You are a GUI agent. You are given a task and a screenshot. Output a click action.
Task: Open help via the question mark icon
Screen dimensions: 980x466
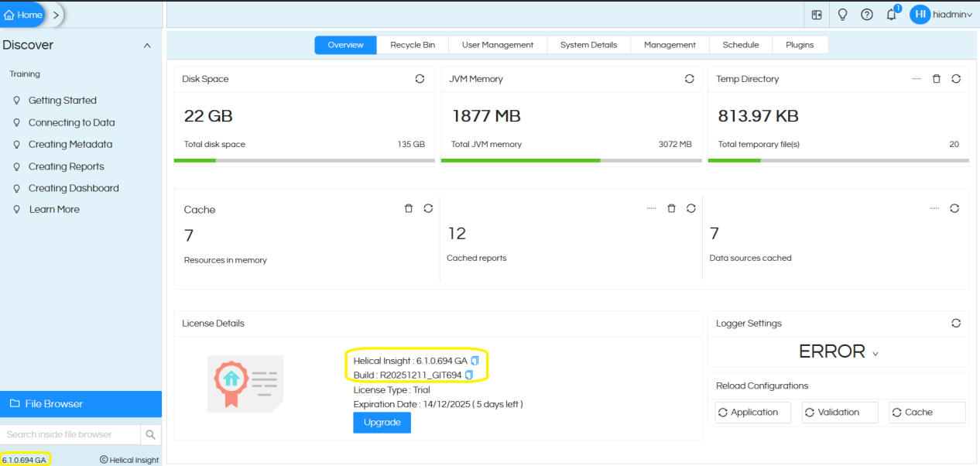[866, 14]
